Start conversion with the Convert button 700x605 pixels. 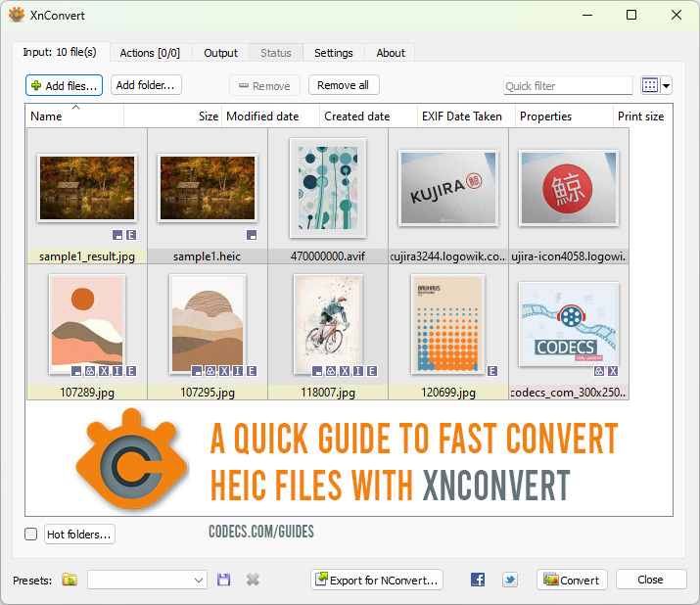[x=572, y=580]
